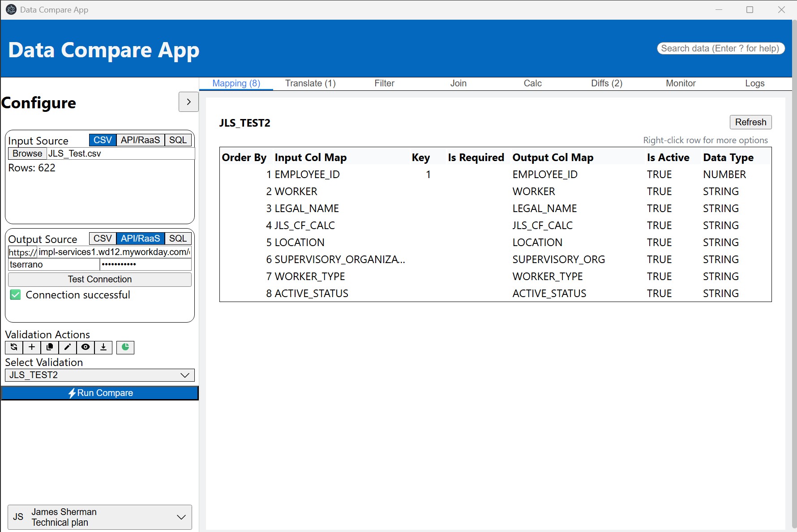
Task: Preview validation using the eye icon
Action: (x=85, y=347)
